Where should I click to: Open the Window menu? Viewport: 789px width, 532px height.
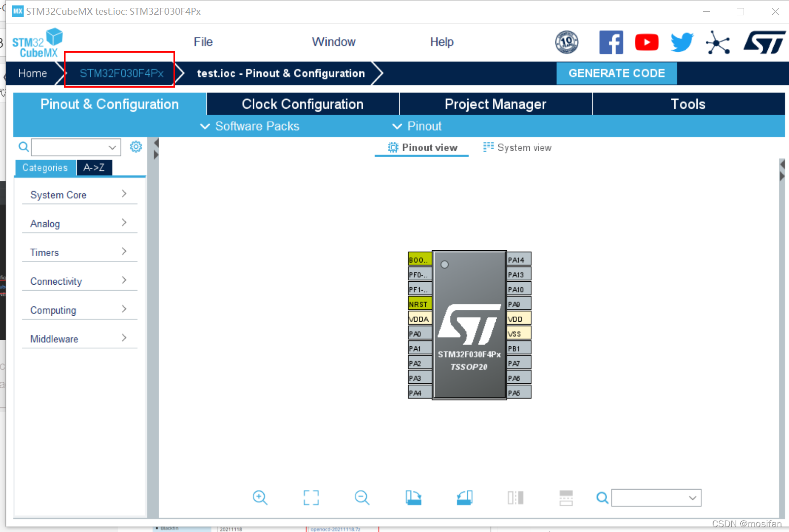tap(334, 42)
